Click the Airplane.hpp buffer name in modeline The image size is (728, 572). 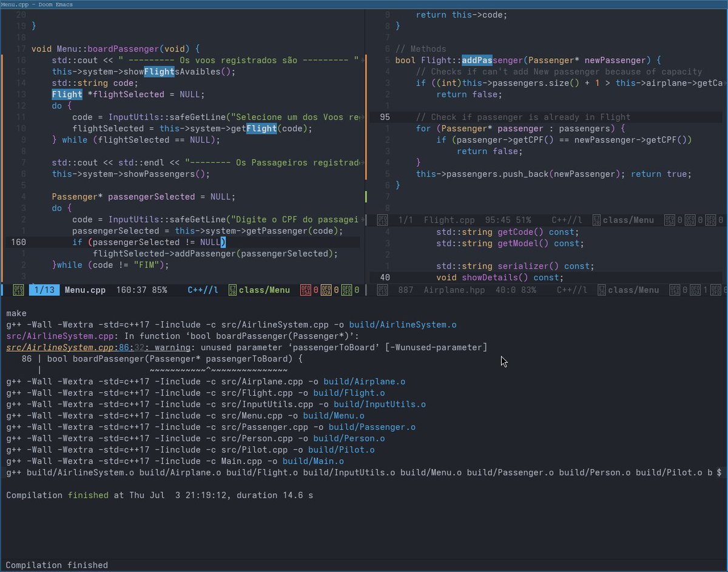tap(454, 290)
